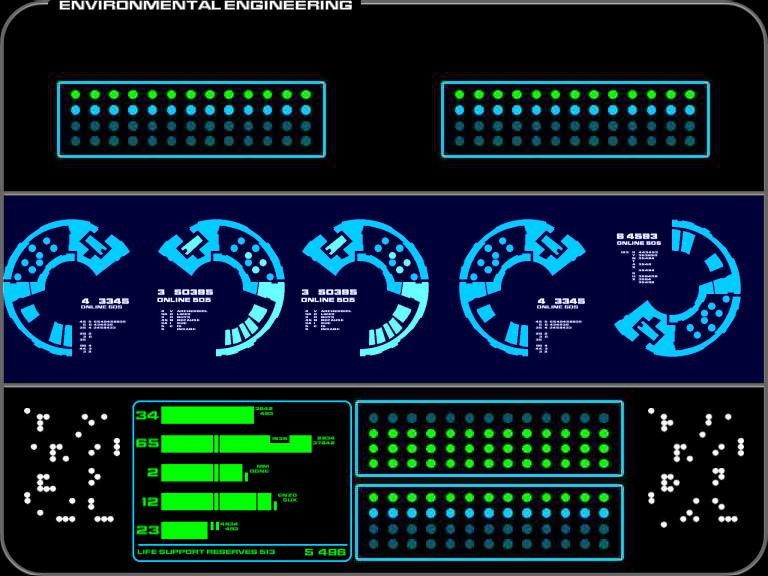Click the long green bar labeled 65
The image size is (768, 576).
point(237,444)
